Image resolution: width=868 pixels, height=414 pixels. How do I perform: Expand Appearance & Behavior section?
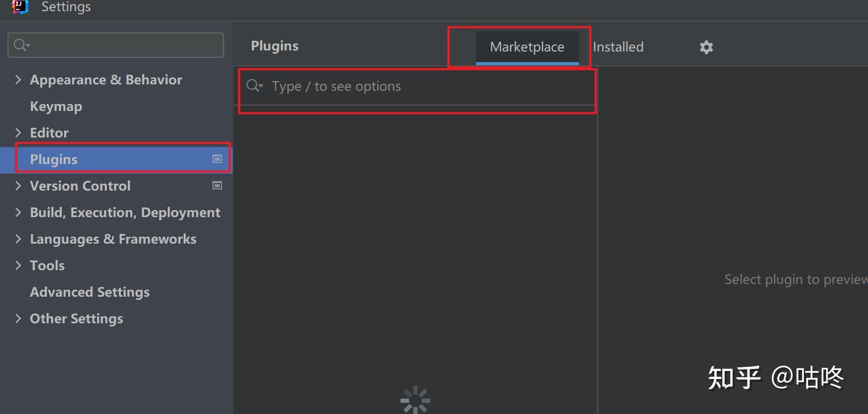(18, 80)
